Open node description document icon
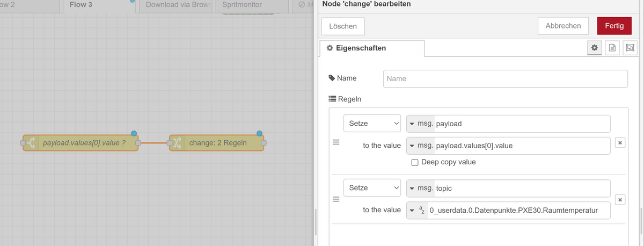 coord(611,48)
